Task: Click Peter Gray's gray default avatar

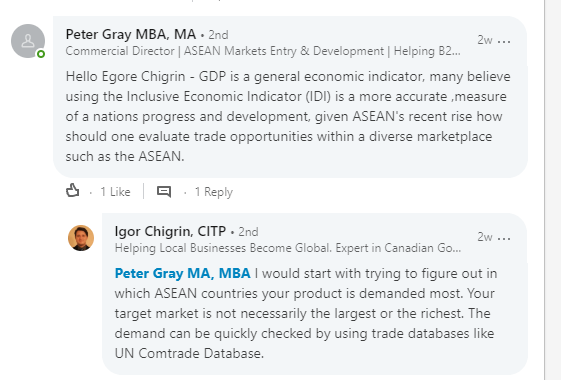Action: (x=28, y=41)
